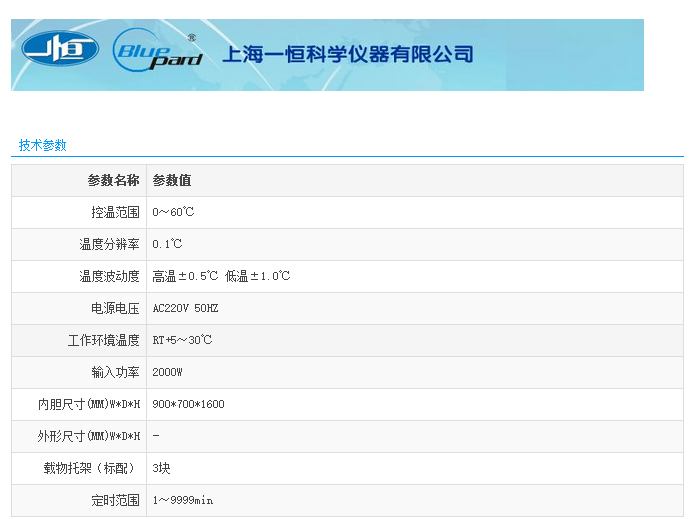Click the blue oval Yiheng logo
This screenshot has width=693, height=519.
pyautogui.click(x=60, y=49)
